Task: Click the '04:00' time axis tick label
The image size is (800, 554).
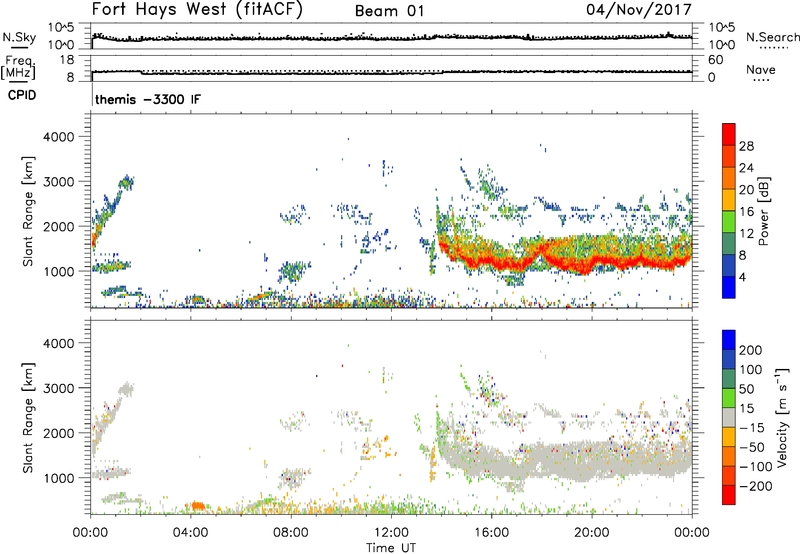Action: pos(191,533)
